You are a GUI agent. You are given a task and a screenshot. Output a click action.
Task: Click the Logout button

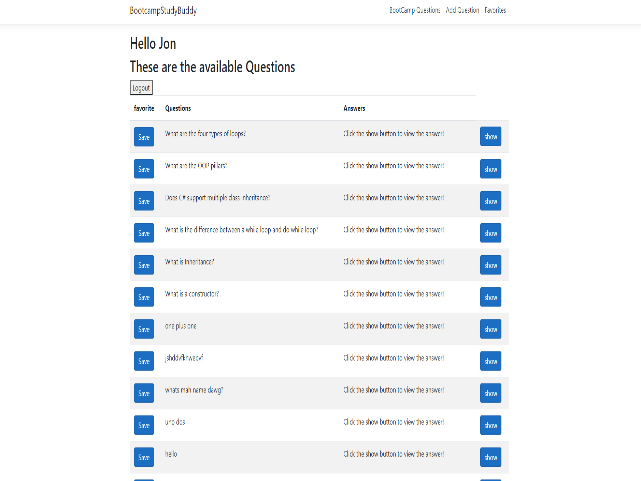click(x=141, y=87)
